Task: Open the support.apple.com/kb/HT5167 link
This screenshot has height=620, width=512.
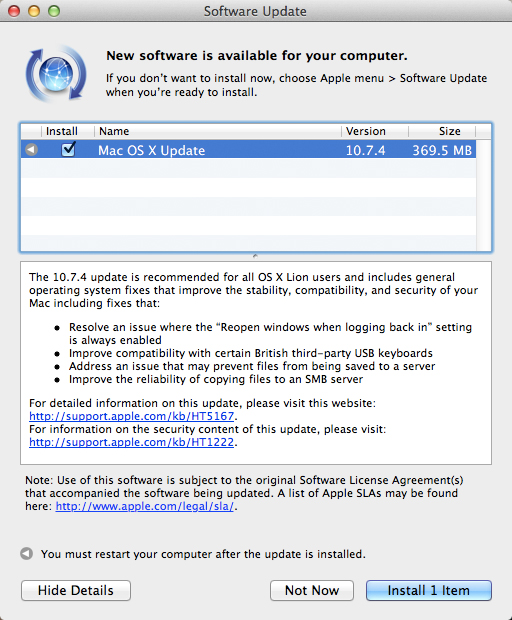Action: (132, 416)
